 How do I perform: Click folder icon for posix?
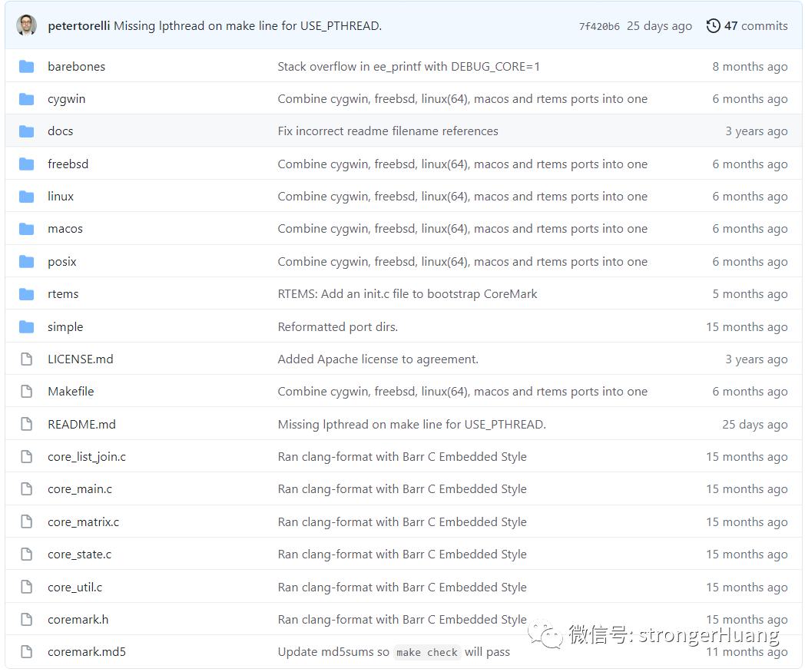pos(26,261)
